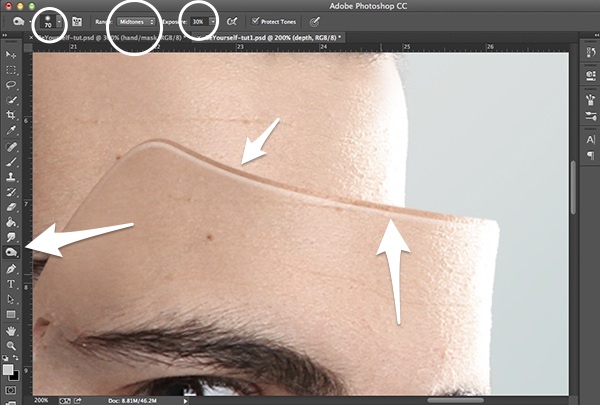600x405 pixels.
Task: Toggle tablet pressure controls size
Action: (x=314, y=22)
